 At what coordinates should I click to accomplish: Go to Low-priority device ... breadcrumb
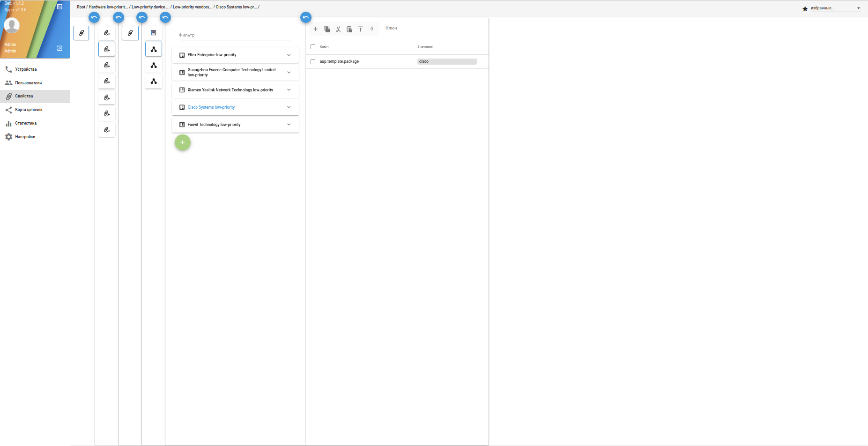(150, 7)
